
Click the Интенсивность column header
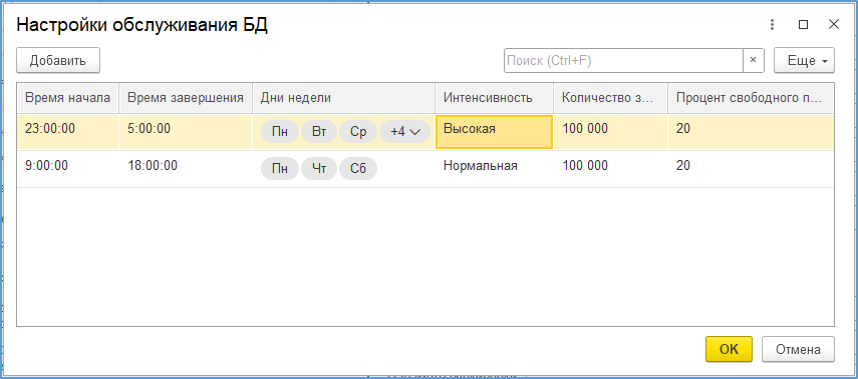(x=495, y=98)
